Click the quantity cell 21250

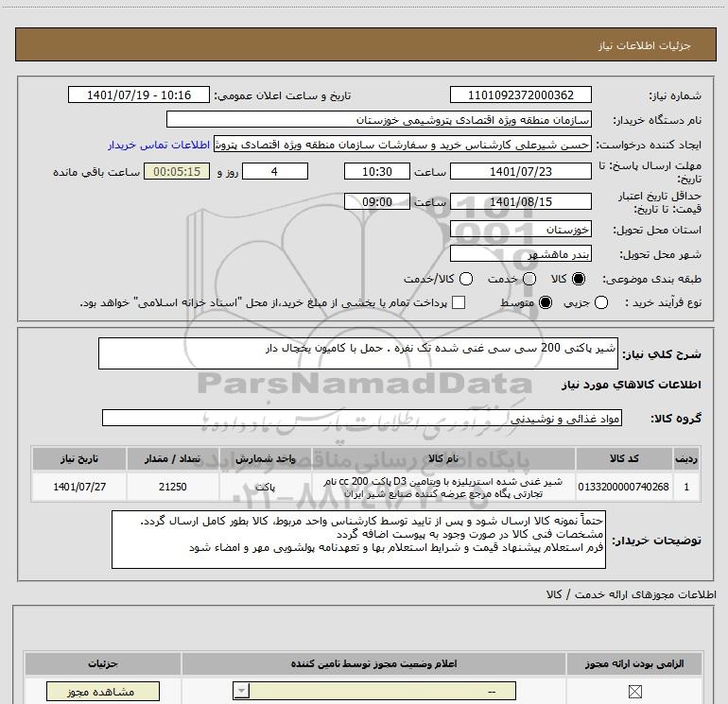(x=172, y=487)
